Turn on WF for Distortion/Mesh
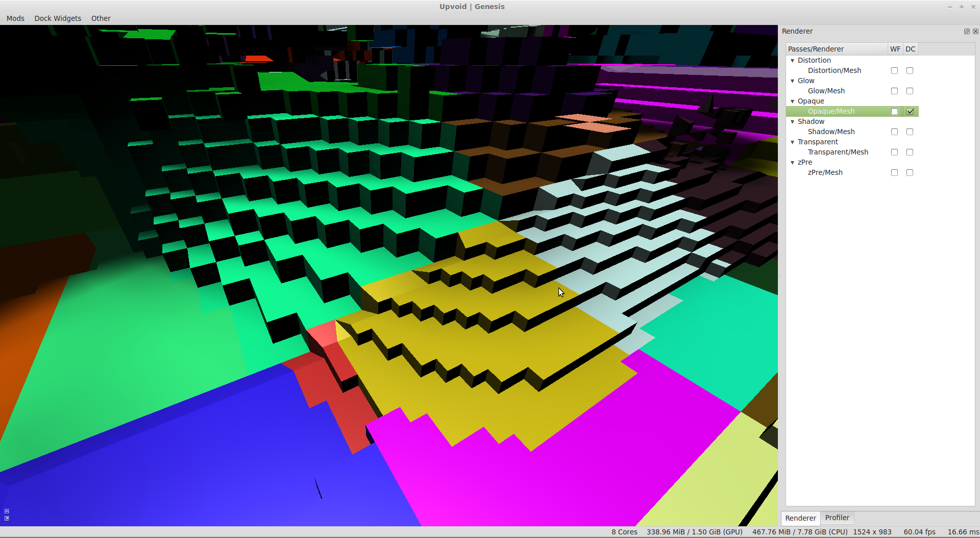980x538 pixels. point(894,71)
